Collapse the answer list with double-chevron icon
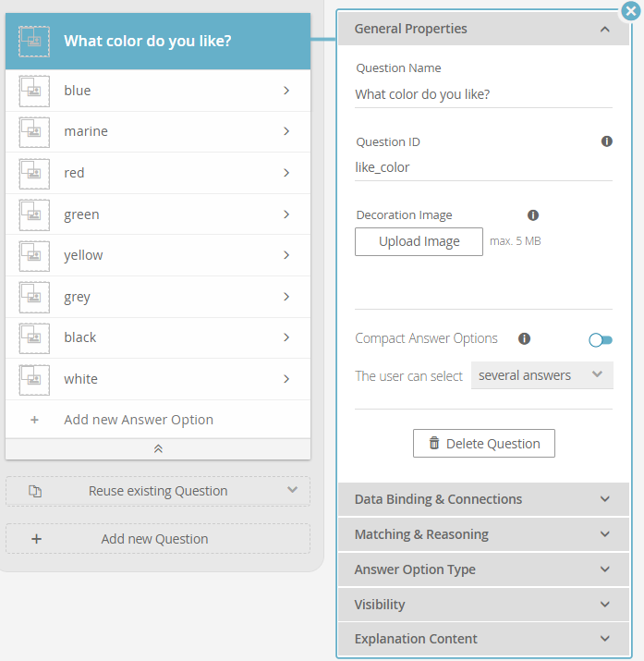Image resolution: width=644 pixels, height=661 pixels. (x=158, y=449)
